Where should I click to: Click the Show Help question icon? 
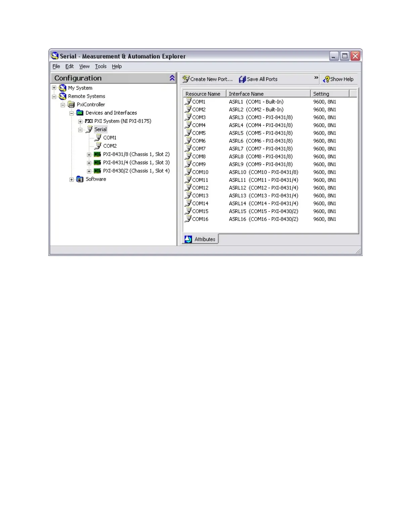[326, 79]
